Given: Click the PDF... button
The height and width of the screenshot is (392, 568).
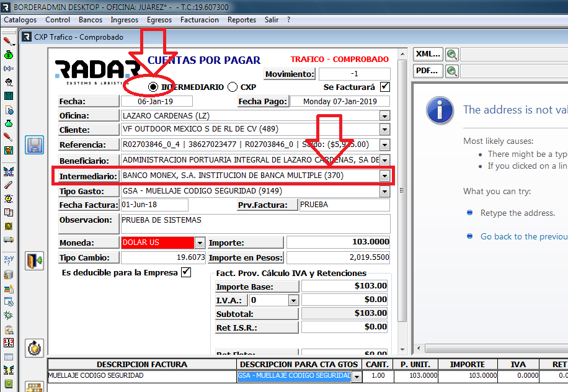Looking at the screenshot, I should point(428,71).
